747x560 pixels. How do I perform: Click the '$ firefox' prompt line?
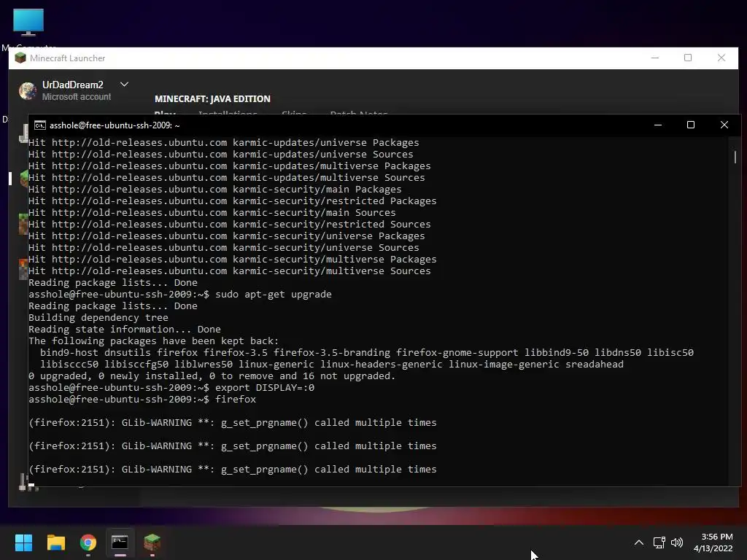[142, 399]
